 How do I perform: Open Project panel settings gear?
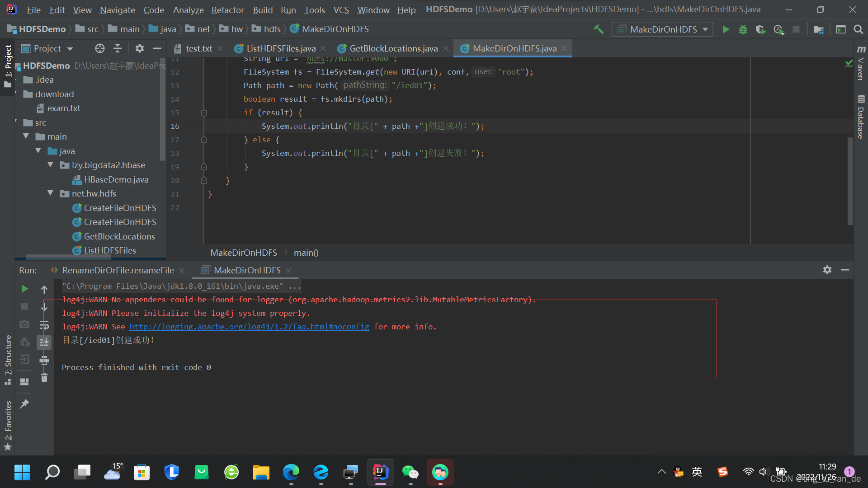139,48
